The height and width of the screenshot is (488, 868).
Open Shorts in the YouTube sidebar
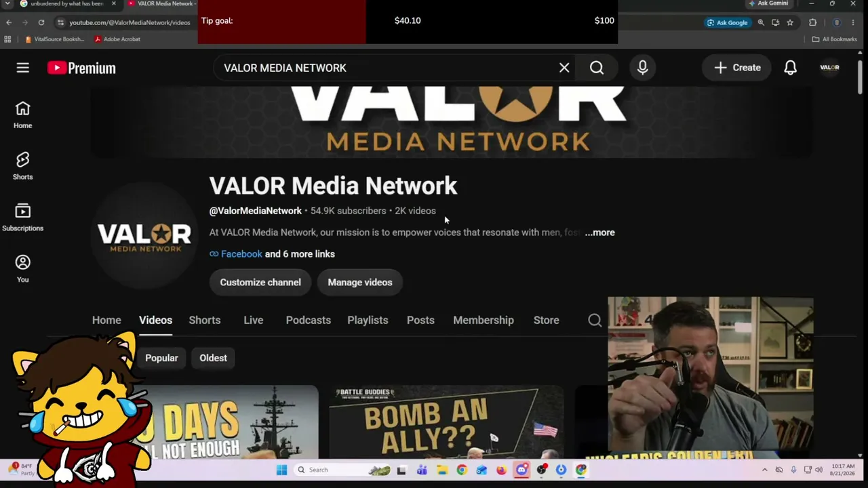point(22,166)
